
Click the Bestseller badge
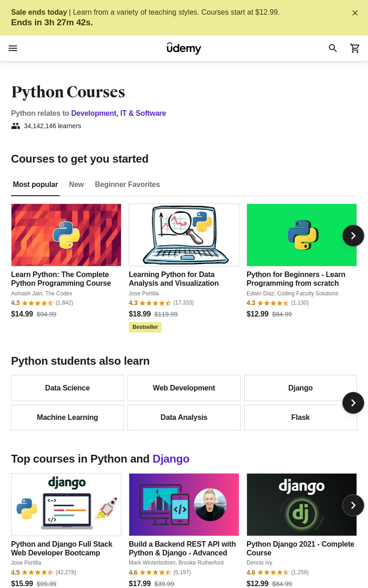point(145,327)
